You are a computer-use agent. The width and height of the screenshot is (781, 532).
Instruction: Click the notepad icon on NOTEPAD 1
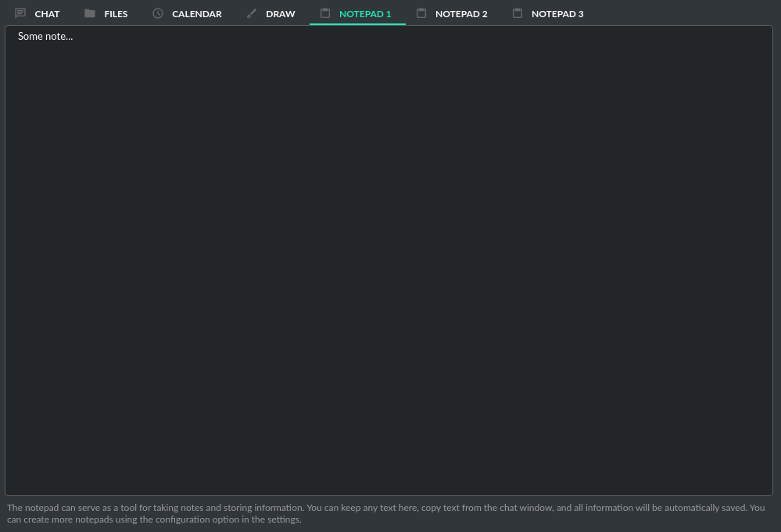point(325,12)
